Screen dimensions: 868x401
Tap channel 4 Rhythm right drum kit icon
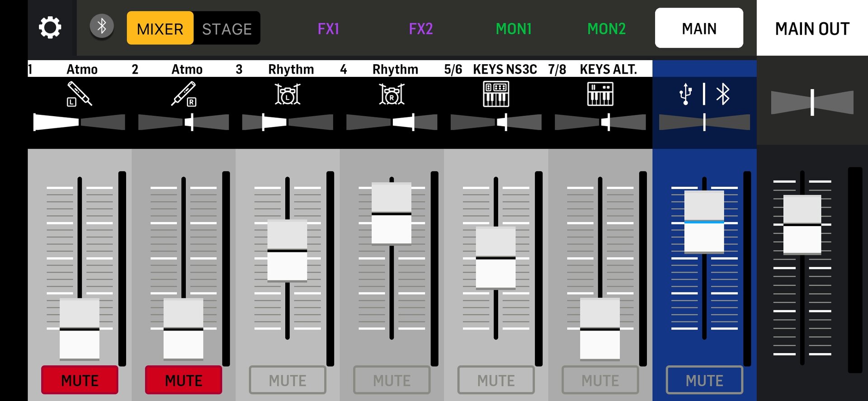[392, 94]
